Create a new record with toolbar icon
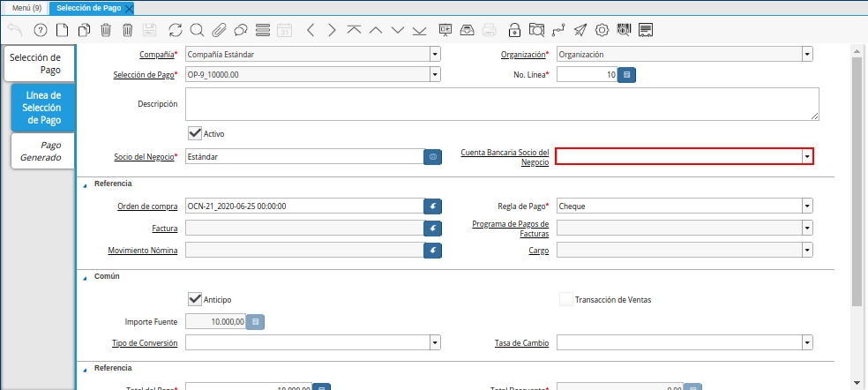This screenshot has width=868, height=390. [62, 30]
